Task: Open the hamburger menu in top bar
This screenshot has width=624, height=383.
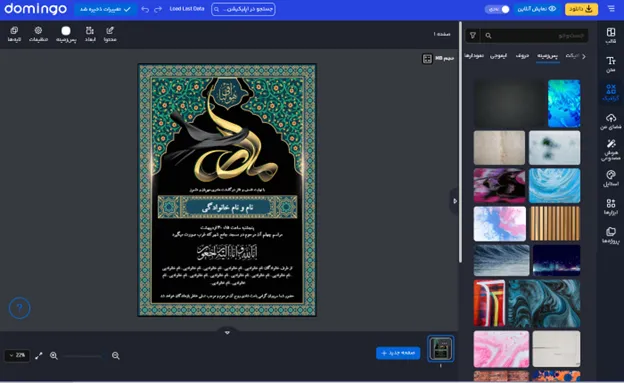Action: pos(611,9)
